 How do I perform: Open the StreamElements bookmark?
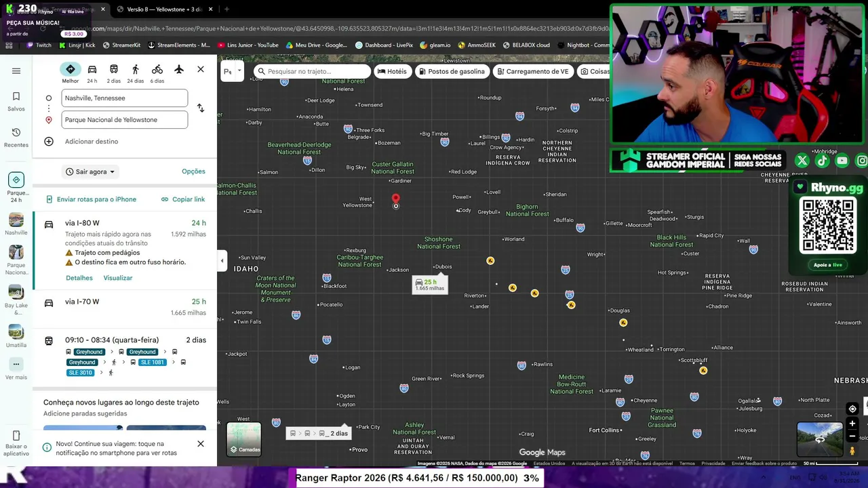point(178,45)
